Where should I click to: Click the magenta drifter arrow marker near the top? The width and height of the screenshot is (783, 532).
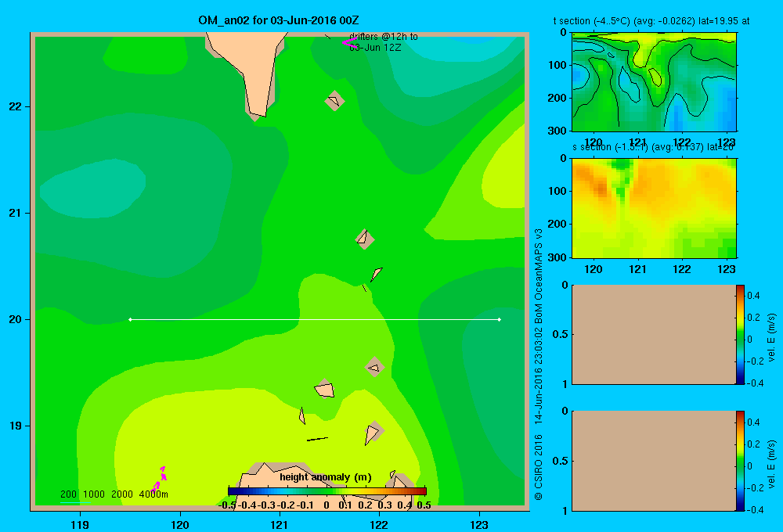point(349,43)
